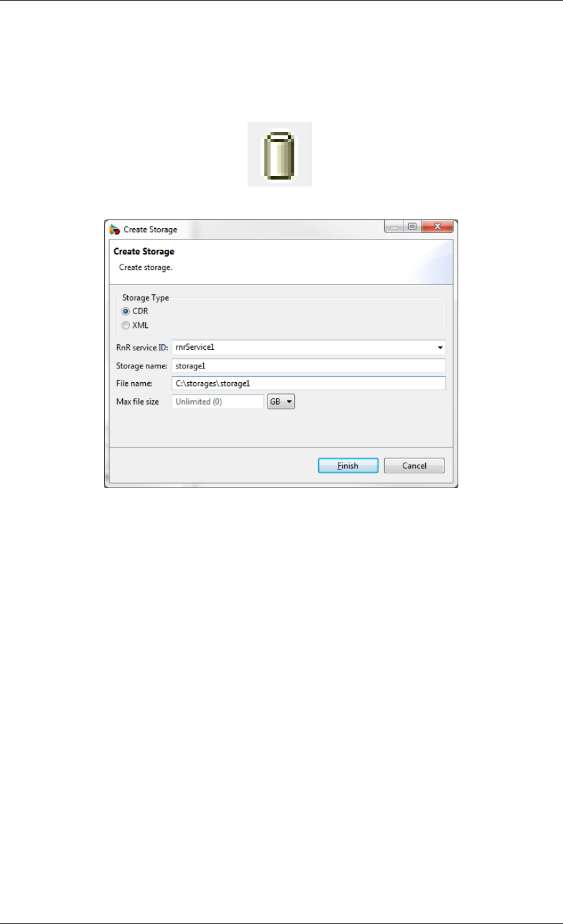Click the rnrService1 value in the RnR service ID box
Screen dimensions: 563x924
point(195,347)
